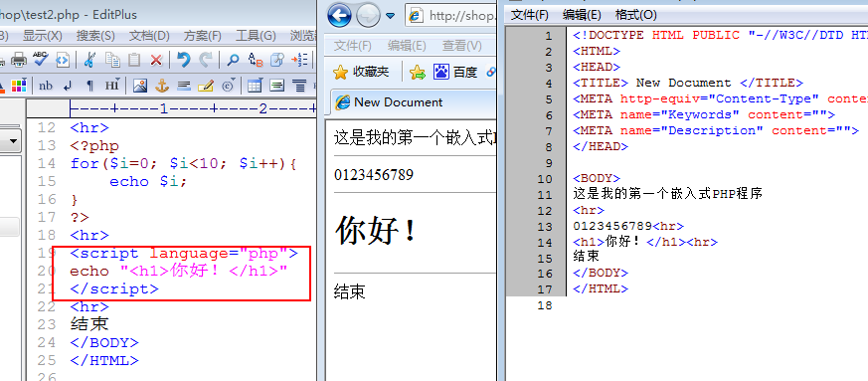Open the 方案(F) menu in EditPlus
Image resolution: width=868 pixels, height=381 pixels.
[x=202, y=36]
